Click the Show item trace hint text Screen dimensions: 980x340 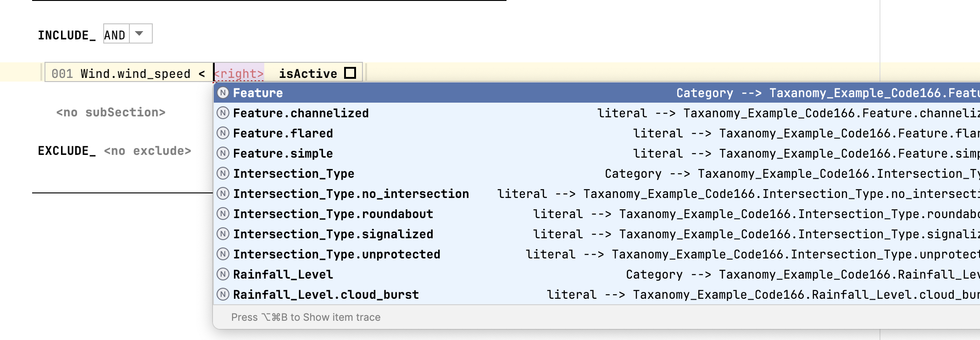pyautogui.click(x=306, y=317)
